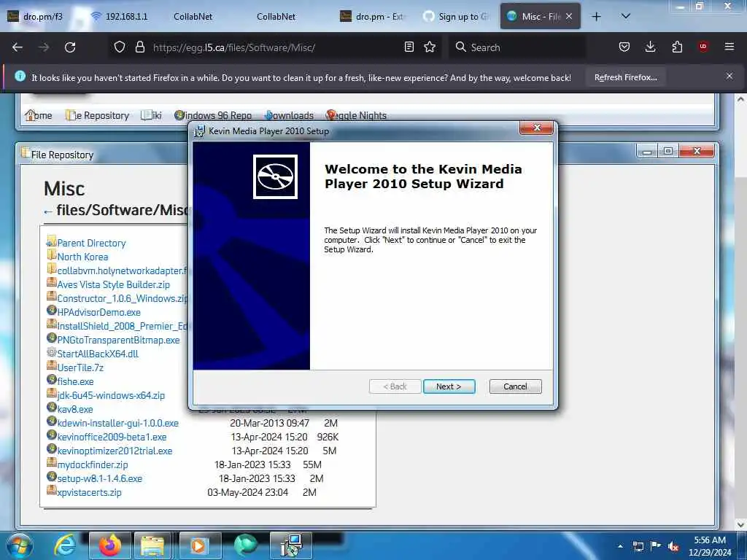Viewport: 747px width, 560px height.
Task: Show hidden tray icons arrow
Action: coord(620,546)
